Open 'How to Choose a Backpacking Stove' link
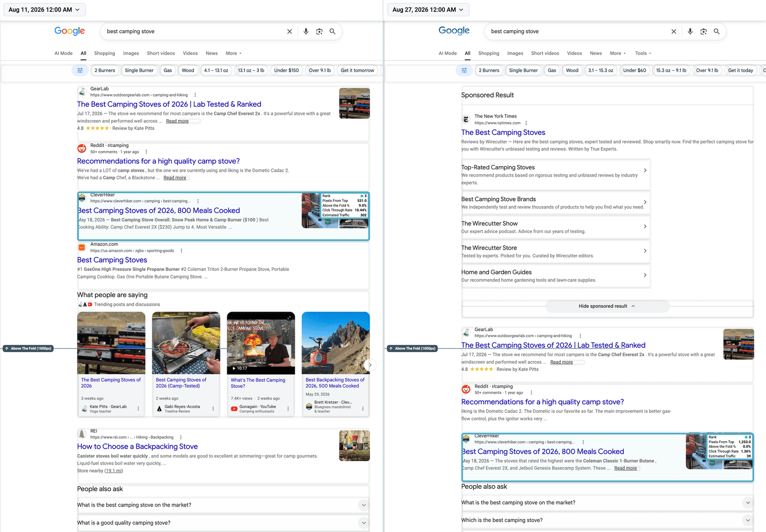Viewport: 766px width, 532px height. point(137,446)
